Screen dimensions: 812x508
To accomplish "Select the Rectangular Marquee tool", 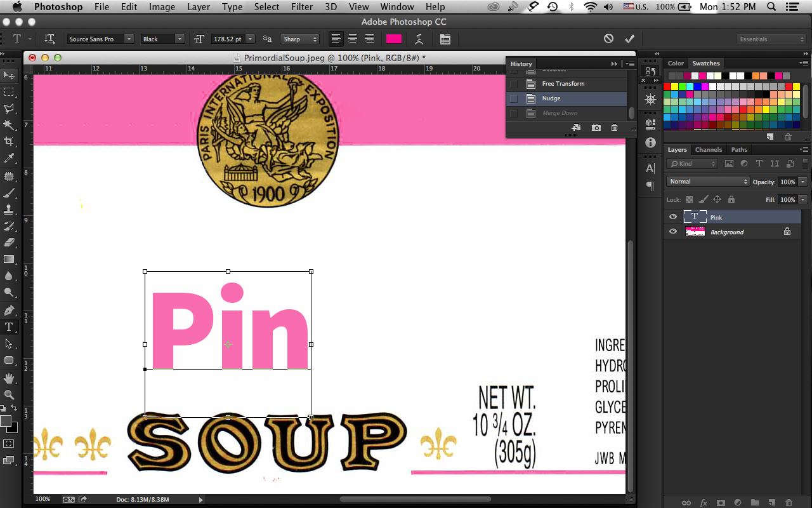I will [x=9, y=92].
